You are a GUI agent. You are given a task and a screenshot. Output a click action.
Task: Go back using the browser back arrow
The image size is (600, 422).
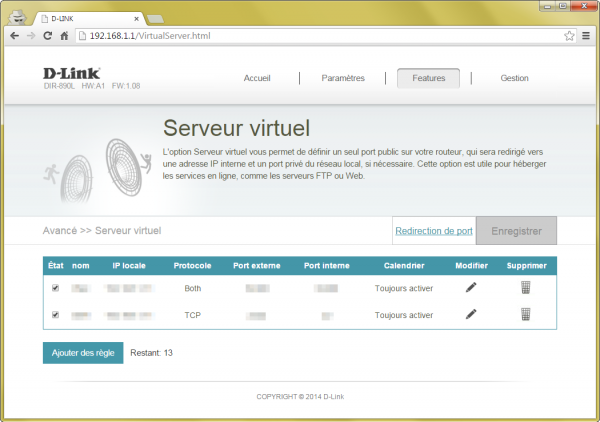(14, 35)
